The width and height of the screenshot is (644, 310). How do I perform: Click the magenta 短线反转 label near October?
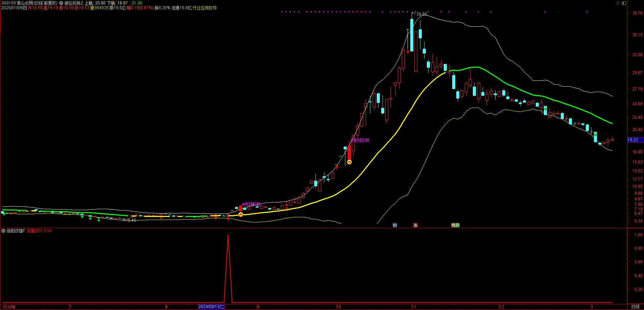(360, 140)
